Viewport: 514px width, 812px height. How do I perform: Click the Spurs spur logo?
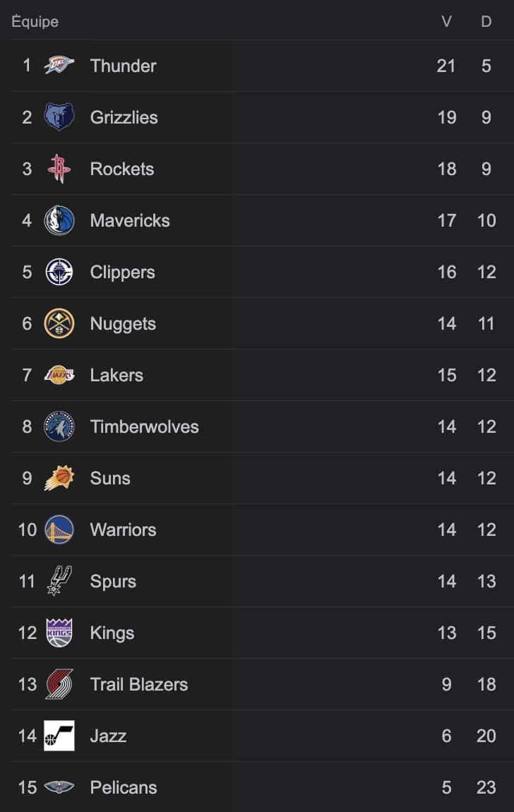coord(59,581)
